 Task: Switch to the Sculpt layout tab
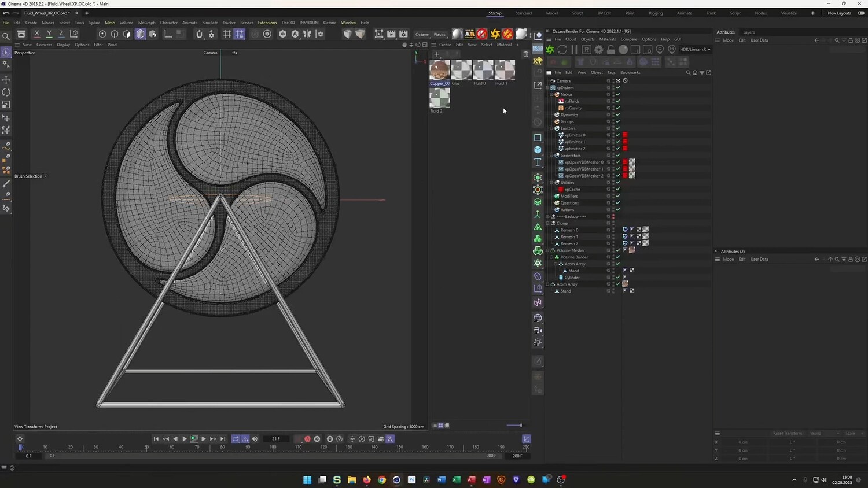578,13
